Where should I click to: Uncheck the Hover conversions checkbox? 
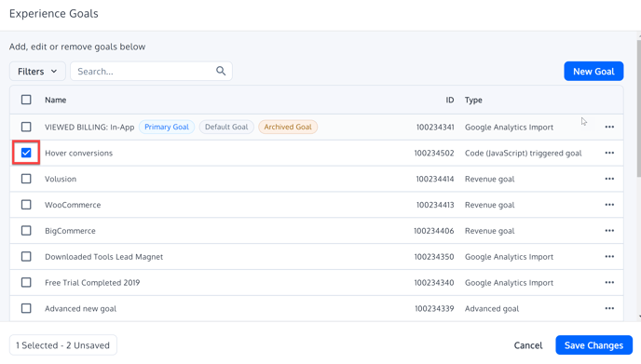26,153
